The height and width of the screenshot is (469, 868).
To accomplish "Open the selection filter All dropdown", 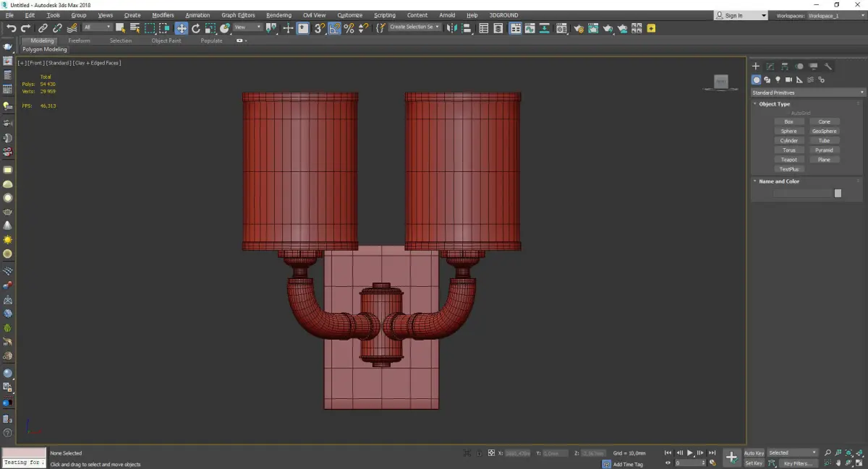I will click(98, 27).
